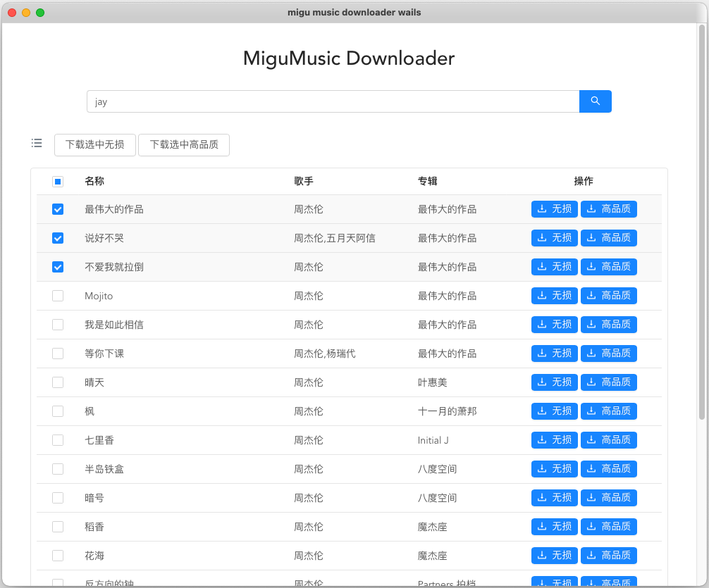Click song title 七里香
Screen dimensions: 709x588
[99, 440]
